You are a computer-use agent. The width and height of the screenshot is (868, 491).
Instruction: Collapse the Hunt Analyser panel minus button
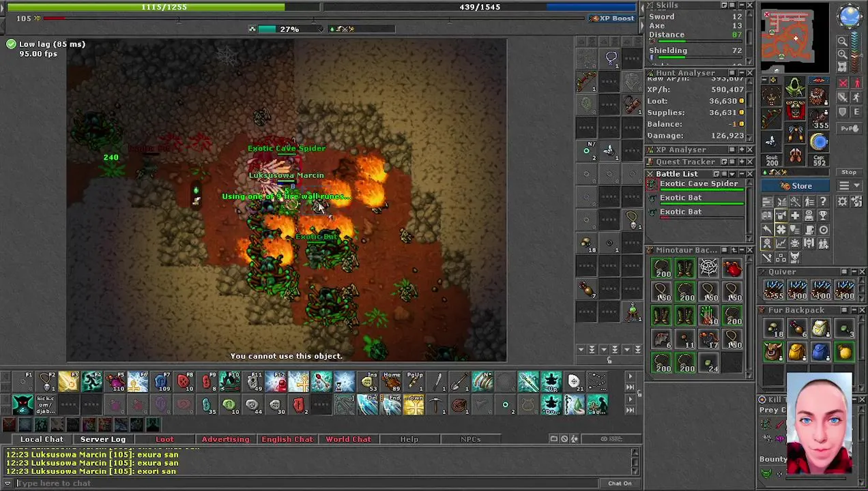[742, 73]
